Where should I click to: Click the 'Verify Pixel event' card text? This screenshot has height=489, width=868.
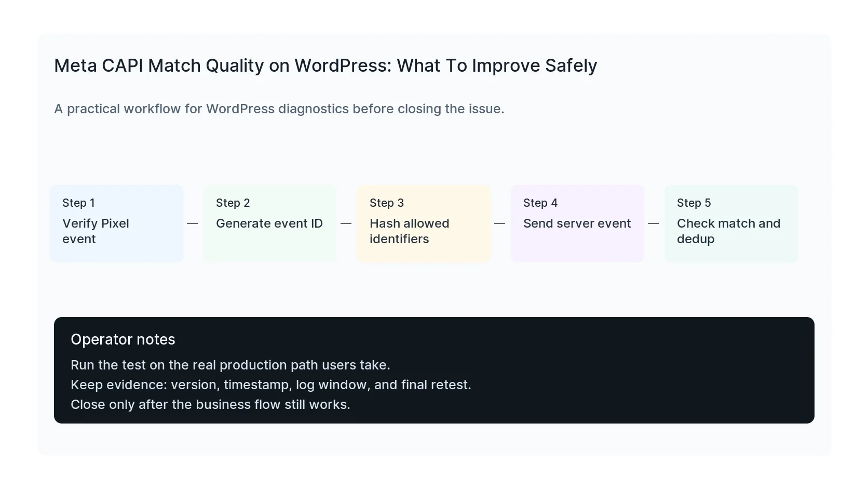click(x=96, y=231)
